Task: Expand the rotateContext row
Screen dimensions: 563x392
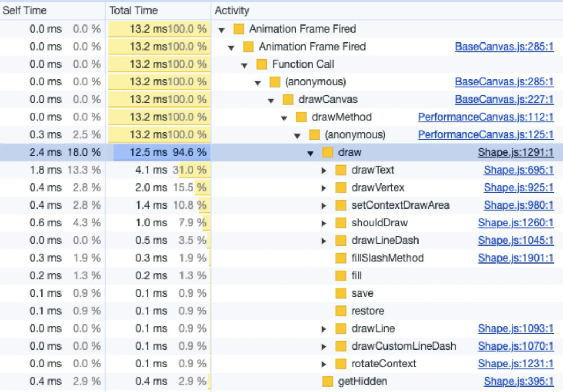Action: click(323, 364)
